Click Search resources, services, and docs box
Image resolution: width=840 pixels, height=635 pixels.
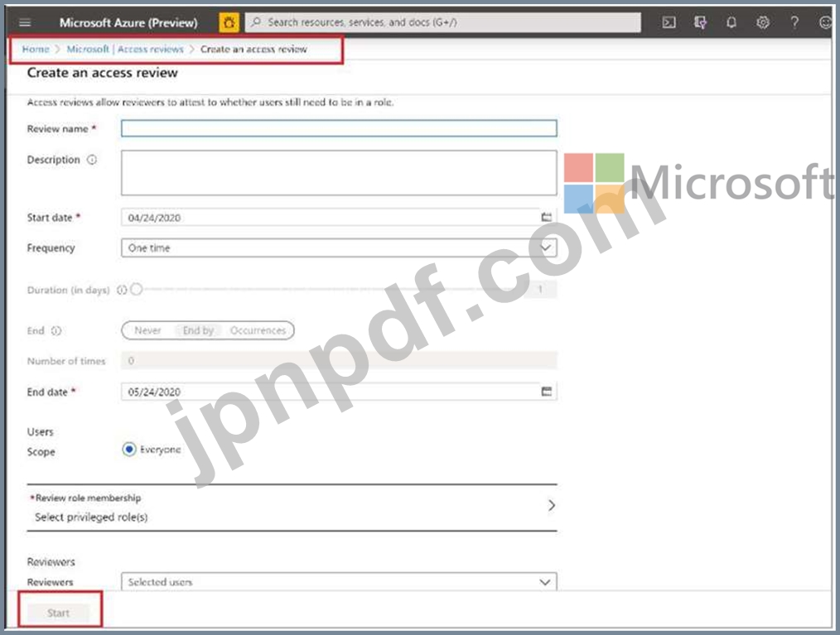coord(442,22)
